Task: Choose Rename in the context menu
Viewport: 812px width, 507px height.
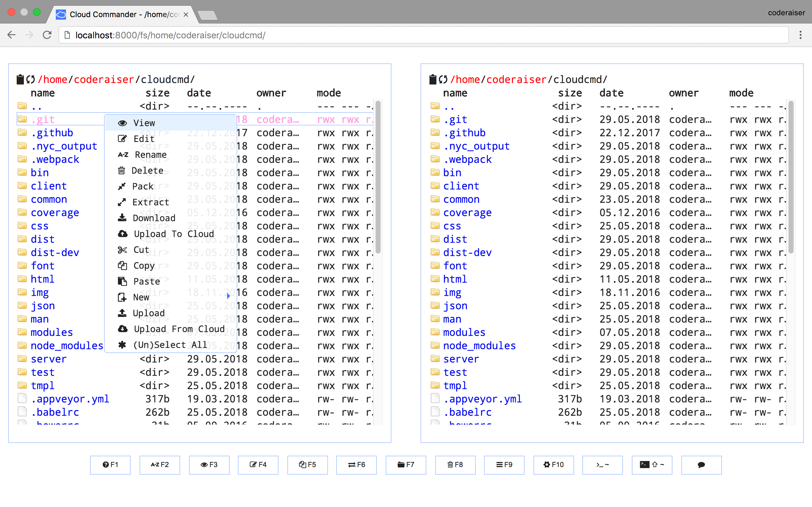Action: 150,155
